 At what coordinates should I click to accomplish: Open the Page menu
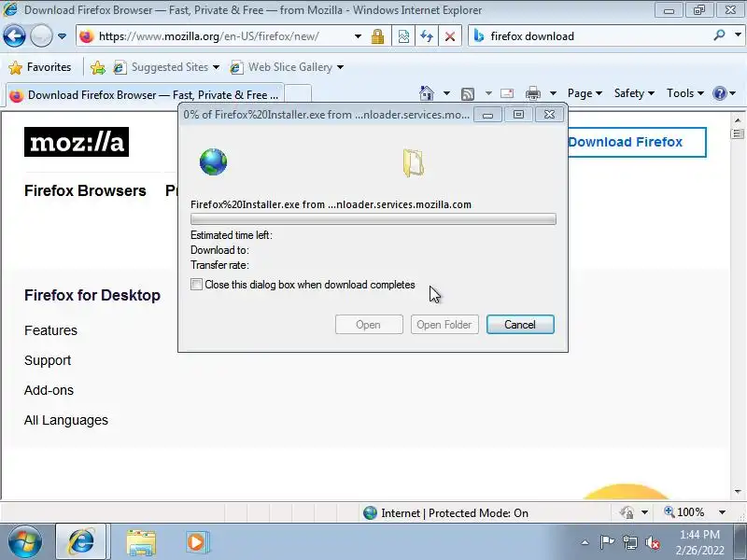pos(585,93)
